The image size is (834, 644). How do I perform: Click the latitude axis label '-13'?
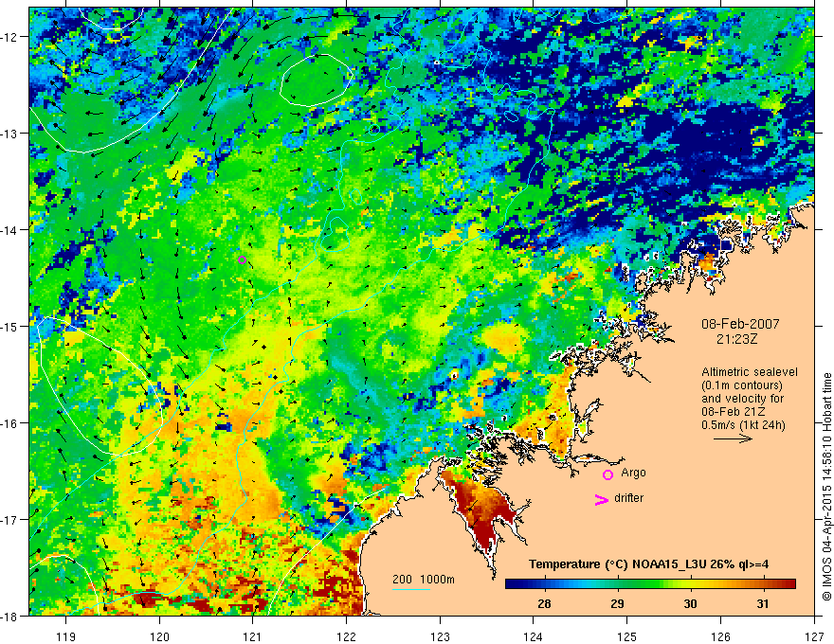(x=10, y=134)
